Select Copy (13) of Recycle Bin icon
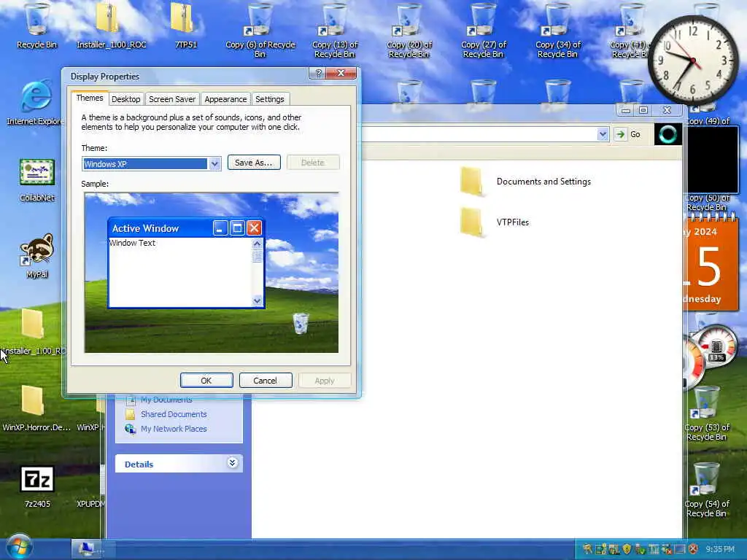The image size is (747, 560). (334, 29)
